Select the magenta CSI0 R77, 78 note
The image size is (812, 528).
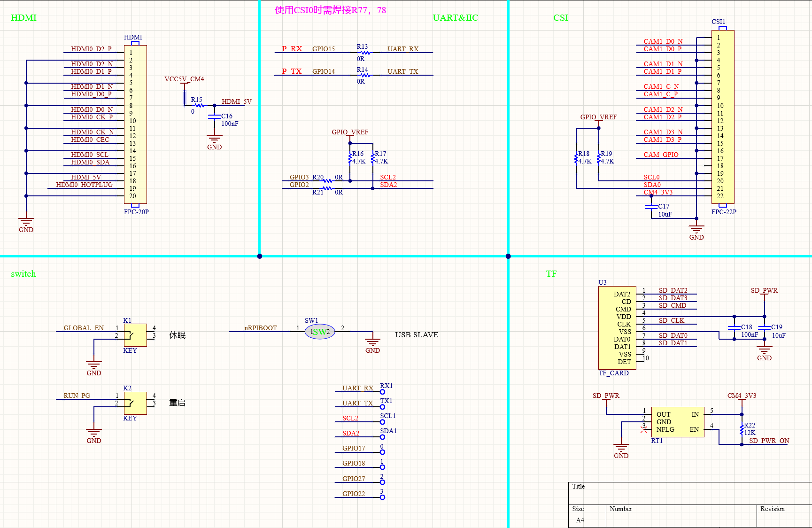pos(330,10)
